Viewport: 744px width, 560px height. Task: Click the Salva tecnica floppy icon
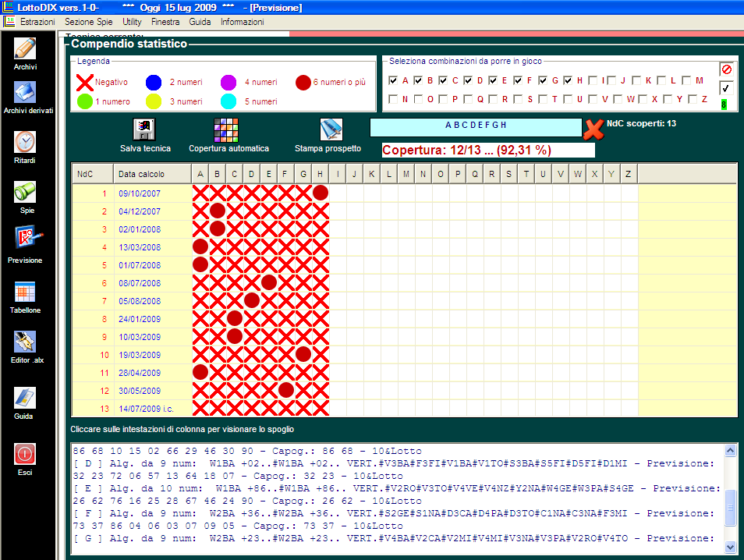(145, 129)
